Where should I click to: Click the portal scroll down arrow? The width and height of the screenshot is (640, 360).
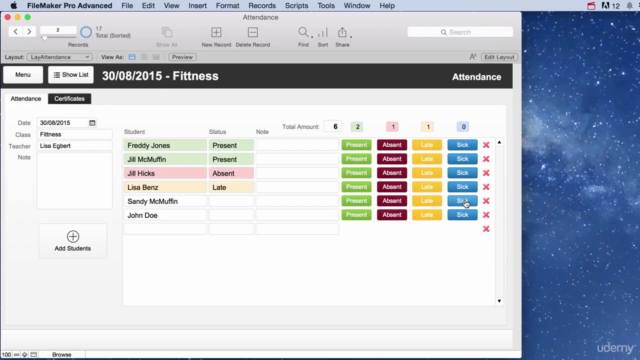click(x=499, y=301)
